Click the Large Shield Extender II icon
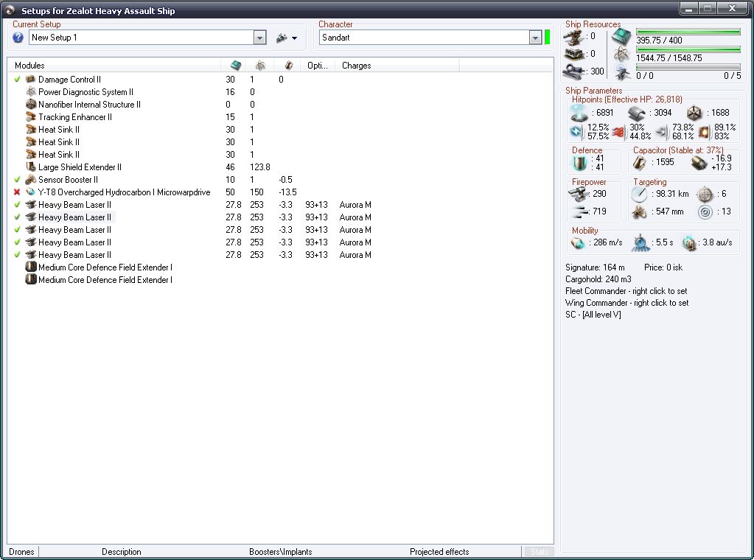 coord(31,167)
